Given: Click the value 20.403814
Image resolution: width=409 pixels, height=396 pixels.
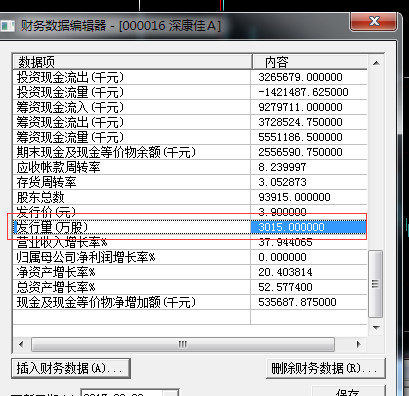Looking at the screenshot, I should click(285, 272).
